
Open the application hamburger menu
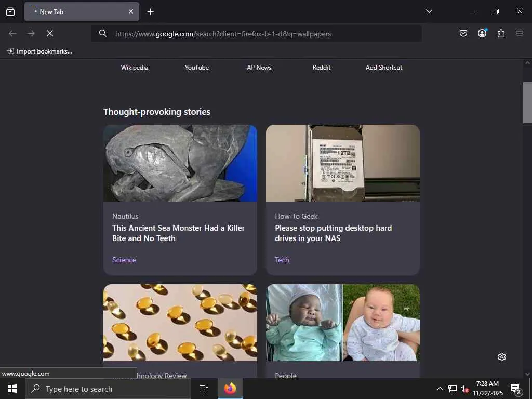[520, 33]
